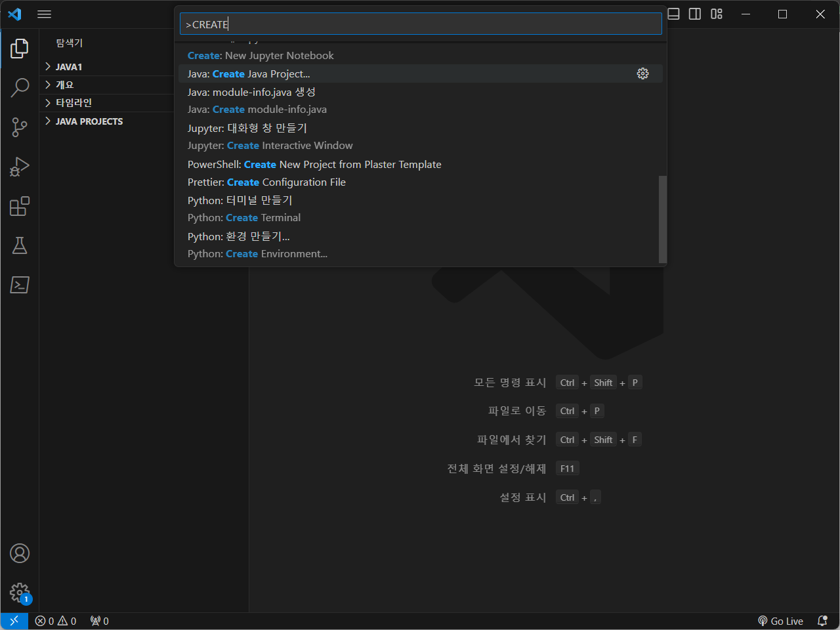Open the Search view in activity bar

coord(20,87)
